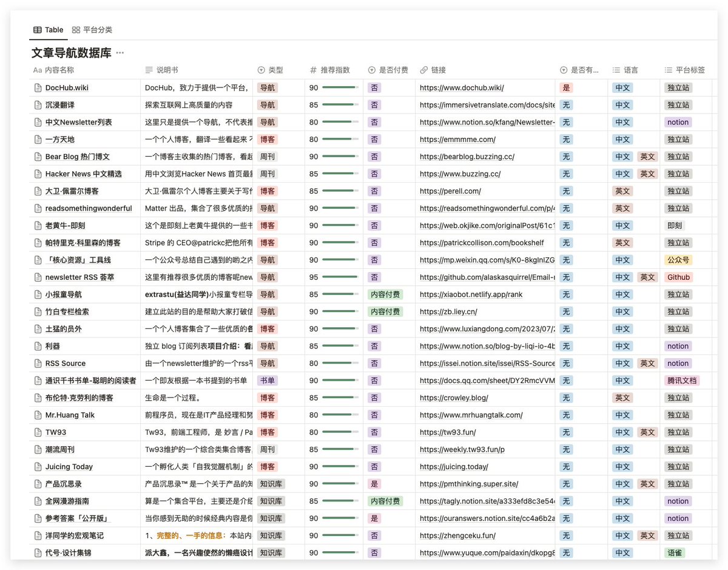Switch to the 平台分类 view tab

[x=97, y=29]
